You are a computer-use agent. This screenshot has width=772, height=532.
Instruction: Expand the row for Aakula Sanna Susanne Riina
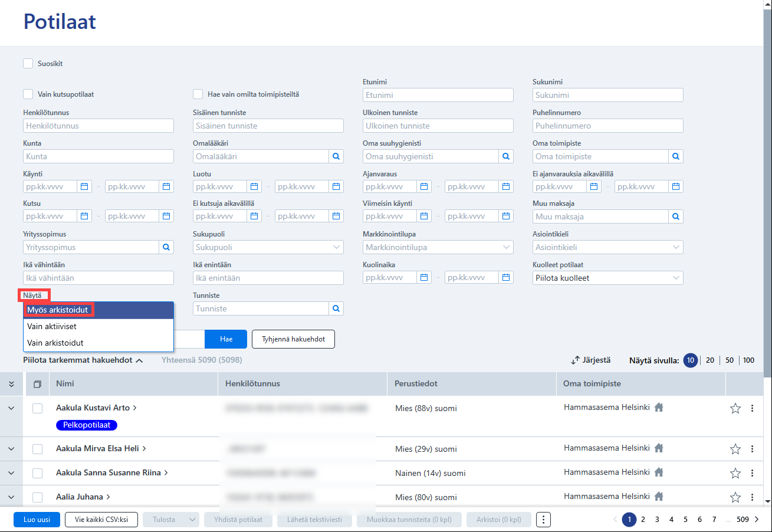pos(11,473)
